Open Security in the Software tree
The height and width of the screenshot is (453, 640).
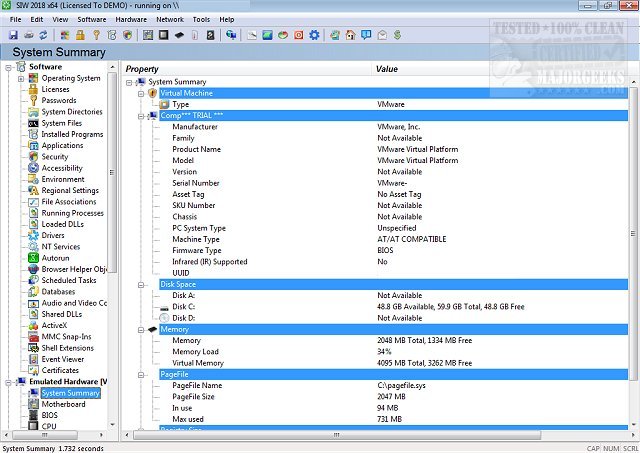point(55,157)
